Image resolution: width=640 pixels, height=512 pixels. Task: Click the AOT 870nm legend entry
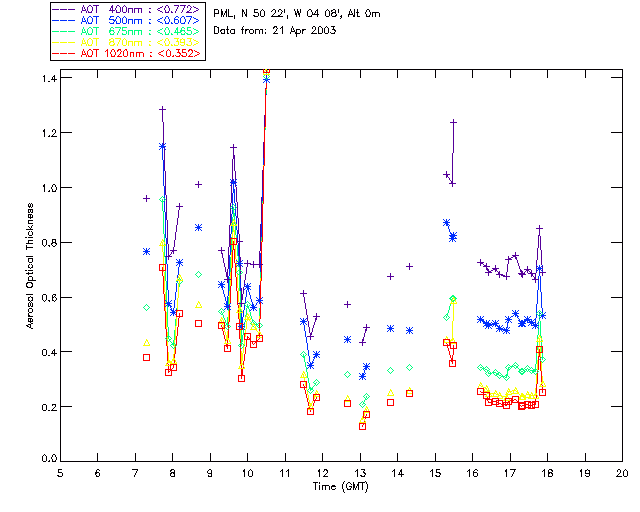(x=127, y=42)
